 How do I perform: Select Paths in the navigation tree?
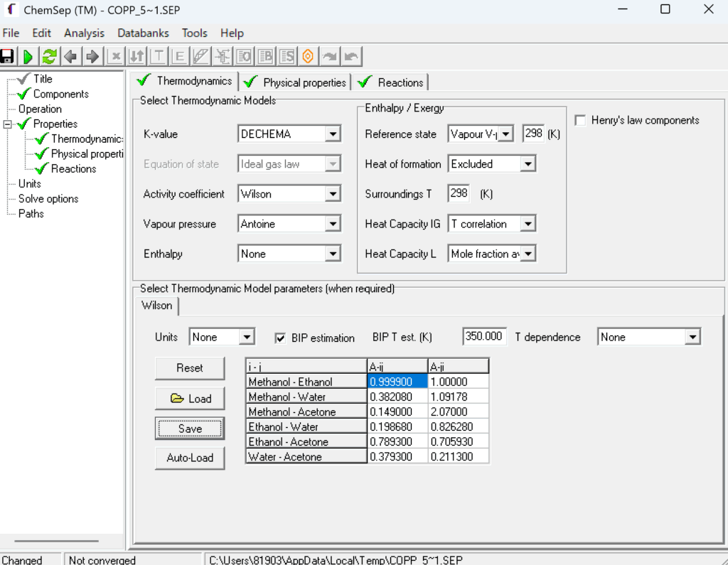pyautogui.click(x=31, y=214)
